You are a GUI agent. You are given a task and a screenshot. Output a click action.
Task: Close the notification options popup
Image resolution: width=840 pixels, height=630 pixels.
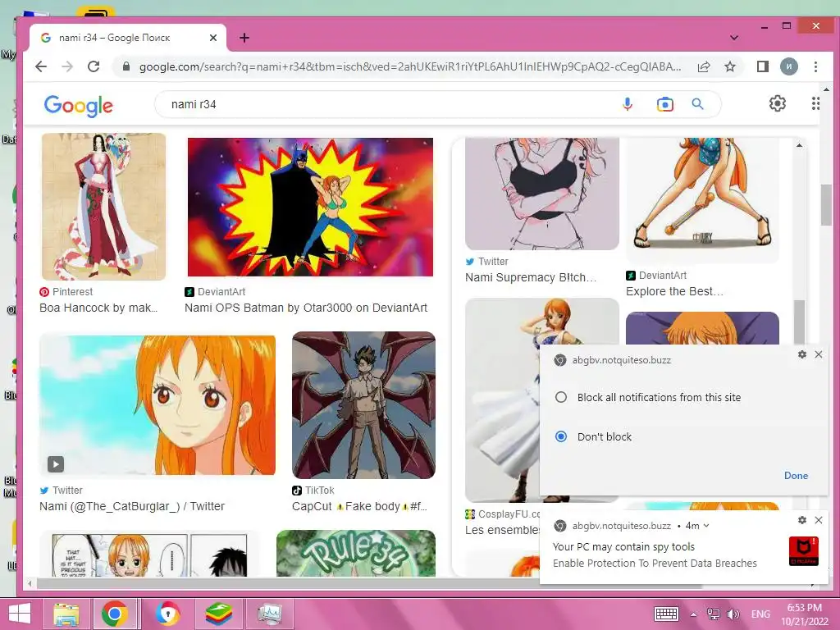coord(819,354)
